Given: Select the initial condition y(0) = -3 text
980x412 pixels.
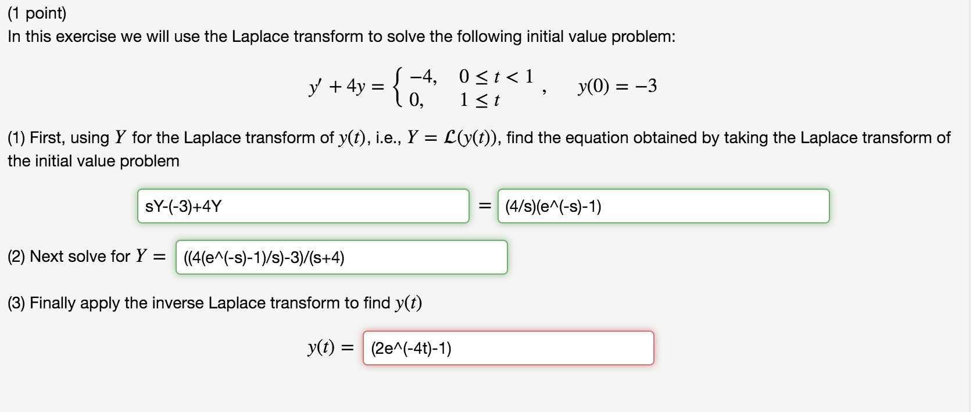Looking at the screenshot, I should (616, 87).
